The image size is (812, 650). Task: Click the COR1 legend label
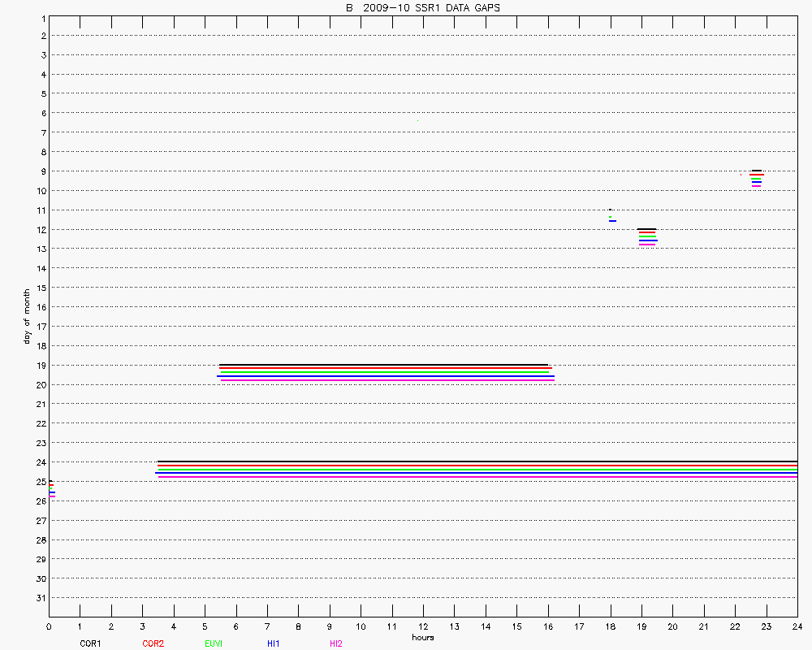(x=90, y=643)
